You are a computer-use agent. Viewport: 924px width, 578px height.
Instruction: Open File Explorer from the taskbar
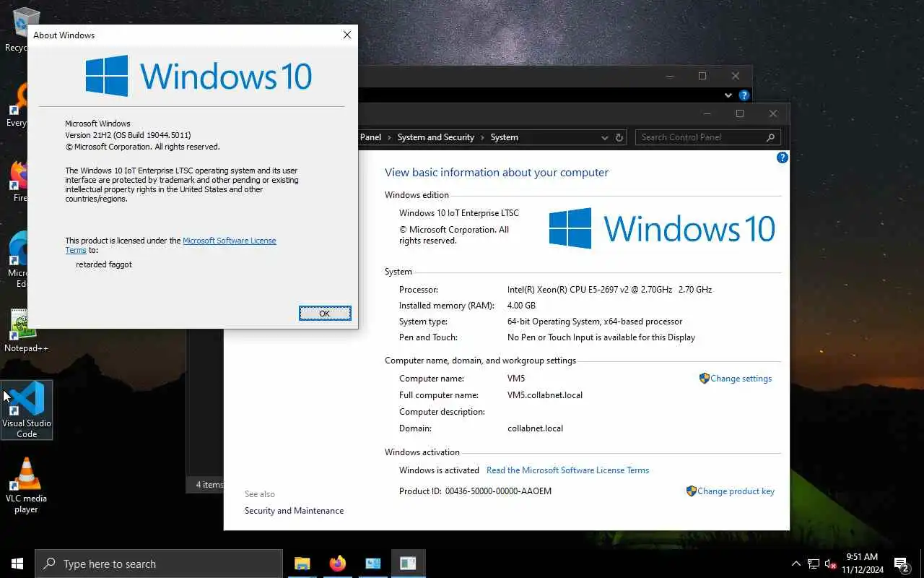(302, 564)
